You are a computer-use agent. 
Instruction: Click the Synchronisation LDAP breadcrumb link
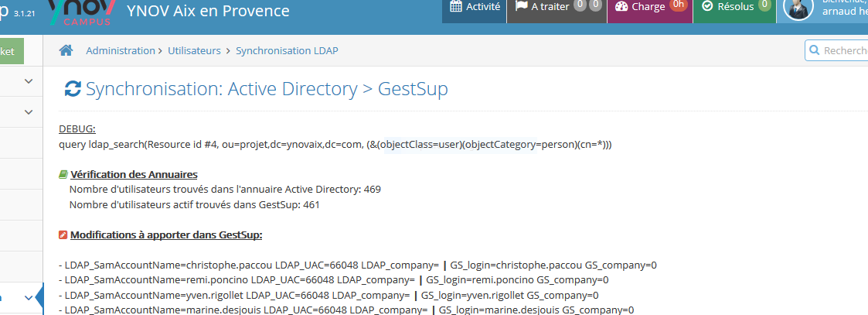(x=287, y=50)
